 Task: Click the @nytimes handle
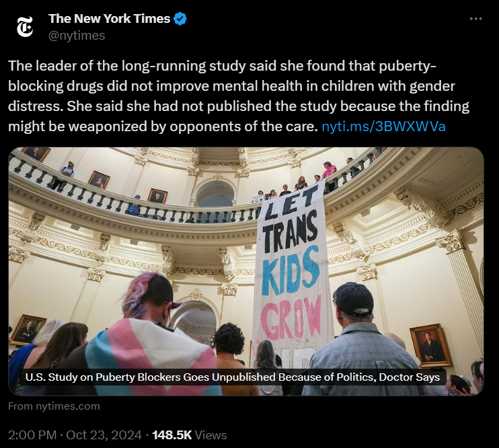[x=77, y=36]
